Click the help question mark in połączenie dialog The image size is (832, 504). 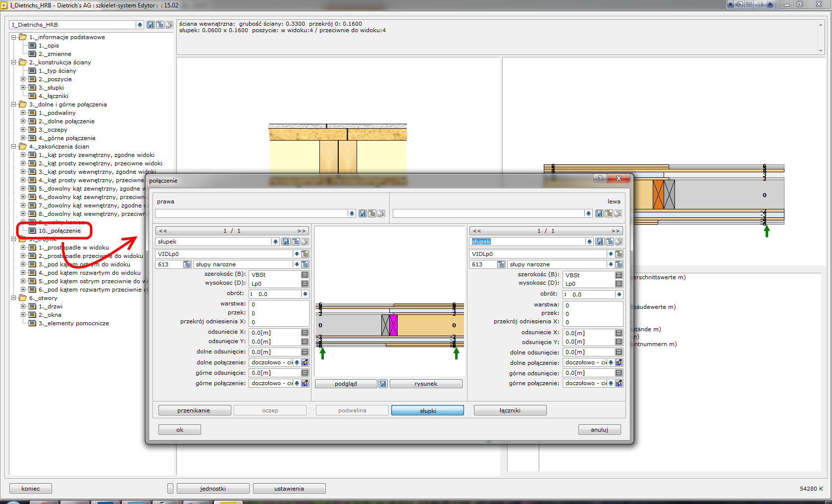[600, 178]
